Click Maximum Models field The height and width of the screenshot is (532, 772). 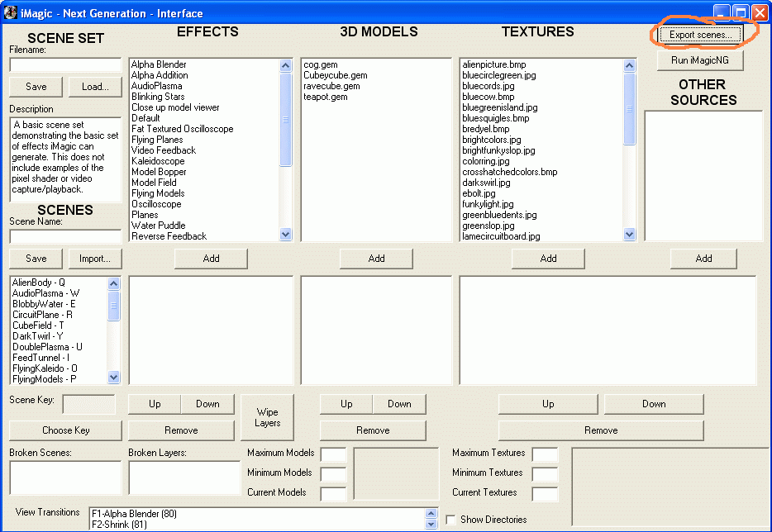pos(333,454)
